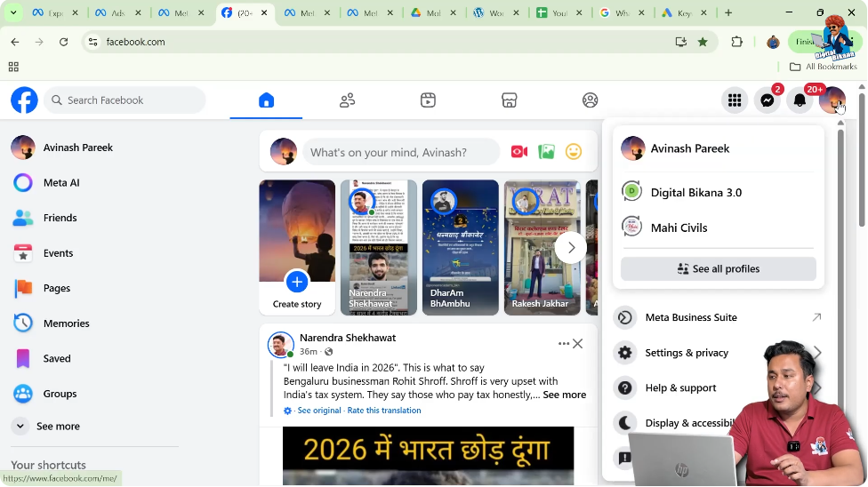Click the account profile picture in the header
This screenshot has width=868, height=487.
pyautogui.click(x=832, y=100)
